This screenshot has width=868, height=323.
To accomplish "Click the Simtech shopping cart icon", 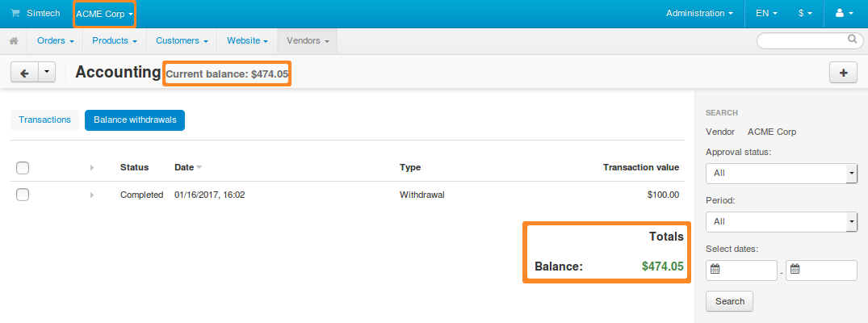I will (15, 13).
